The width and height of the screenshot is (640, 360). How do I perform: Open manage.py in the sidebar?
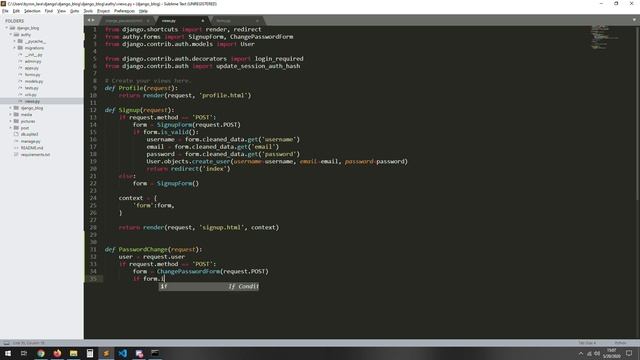point(31,141)
